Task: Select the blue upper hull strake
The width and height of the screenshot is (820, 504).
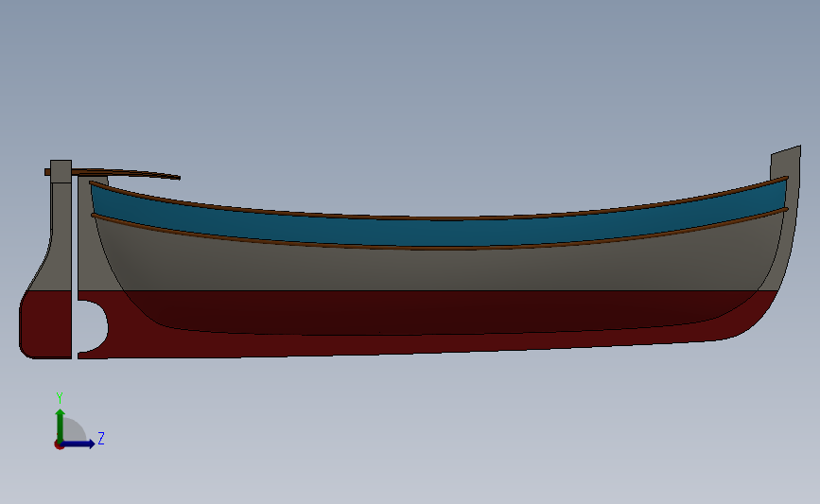Action: pyautogui.click(x=439, y=232)
